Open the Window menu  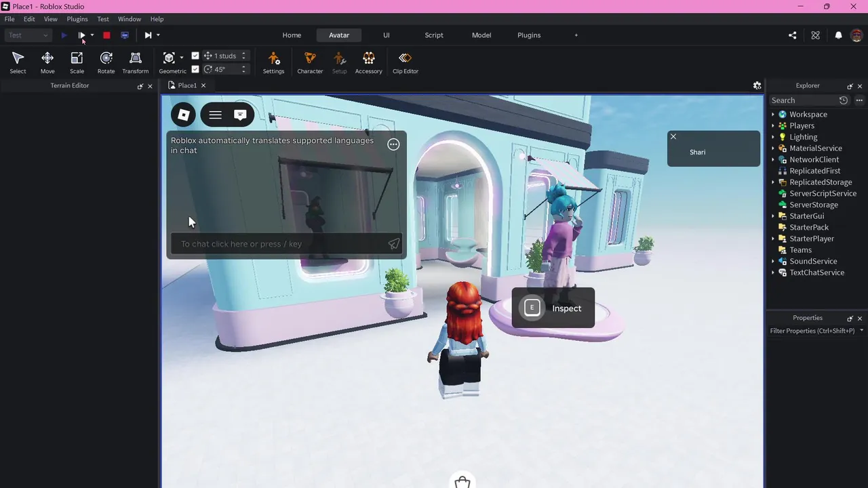click(130, 19)
